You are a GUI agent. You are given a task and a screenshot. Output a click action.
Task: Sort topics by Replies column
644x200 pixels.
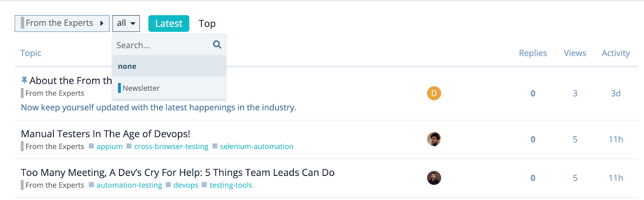coord(533,53)
